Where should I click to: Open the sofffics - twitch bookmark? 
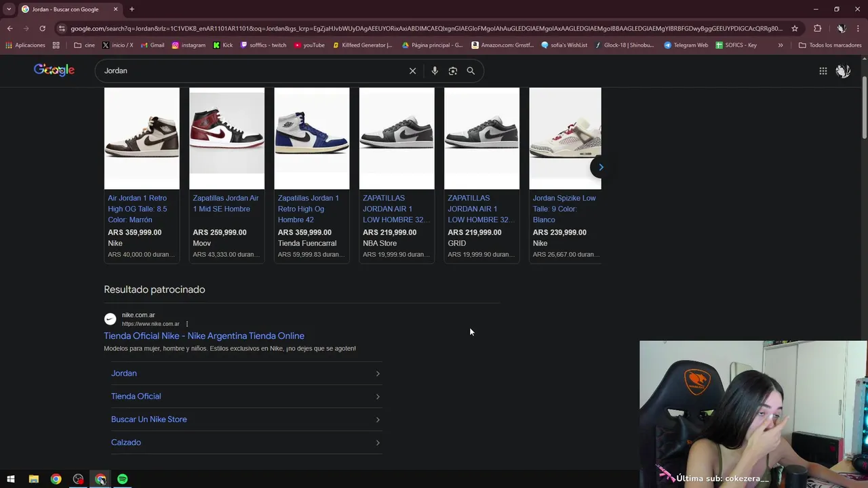pos(264,45)
